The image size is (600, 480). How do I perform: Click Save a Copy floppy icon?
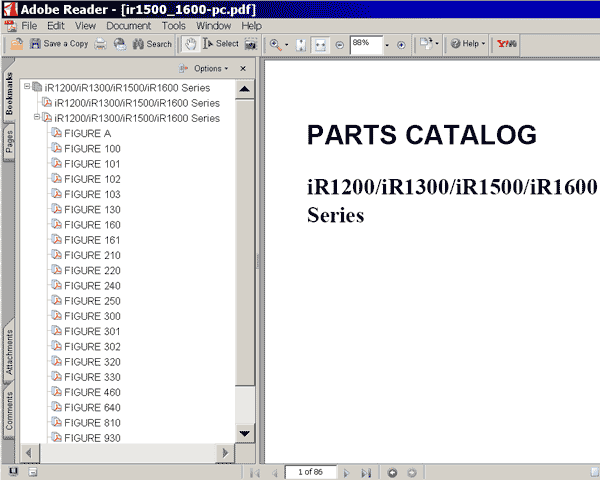click(35, 44)
